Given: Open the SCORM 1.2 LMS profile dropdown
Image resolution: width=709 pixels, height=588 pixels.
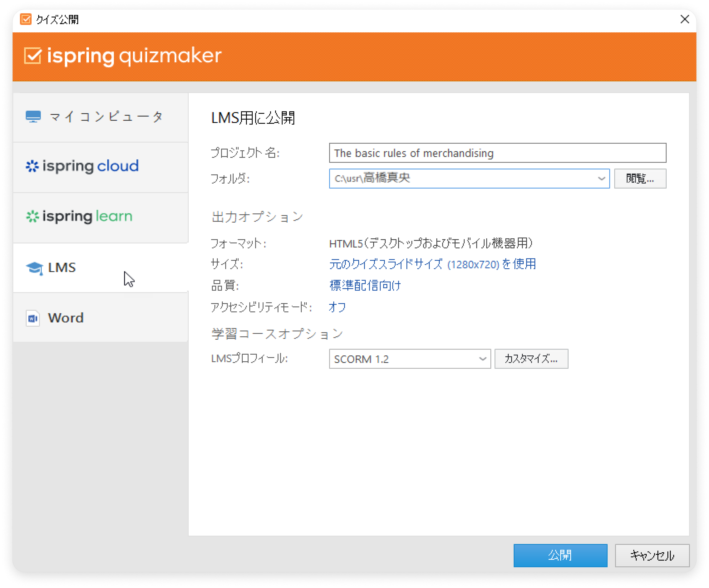Looking at the screenshot, I should 410,359.
